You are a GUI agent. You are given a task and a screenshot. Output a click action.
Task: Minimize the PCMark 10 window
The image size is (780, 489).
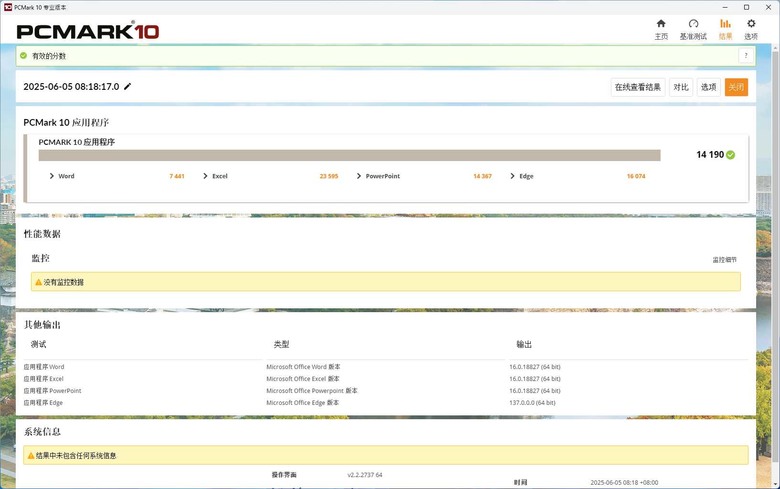(725, 7)
